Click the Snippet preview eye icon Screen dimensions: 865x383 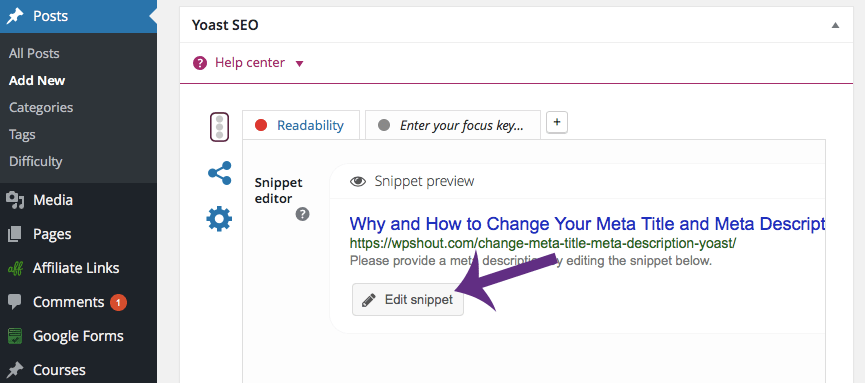358,181
